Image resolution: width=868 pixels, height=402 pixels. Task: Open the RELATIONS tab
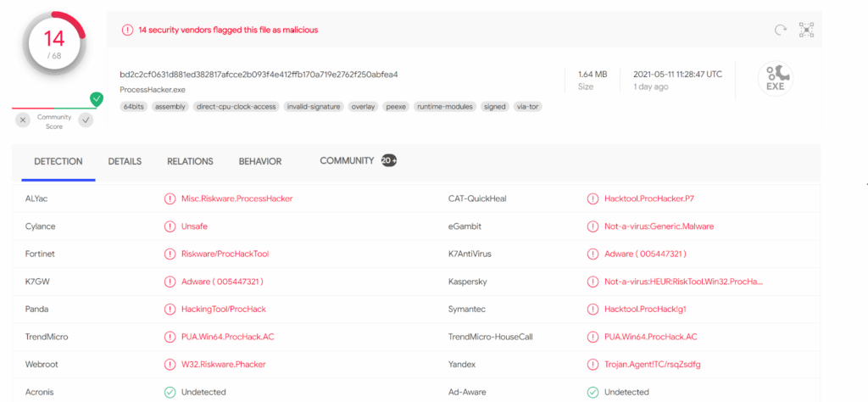(190, 162)
